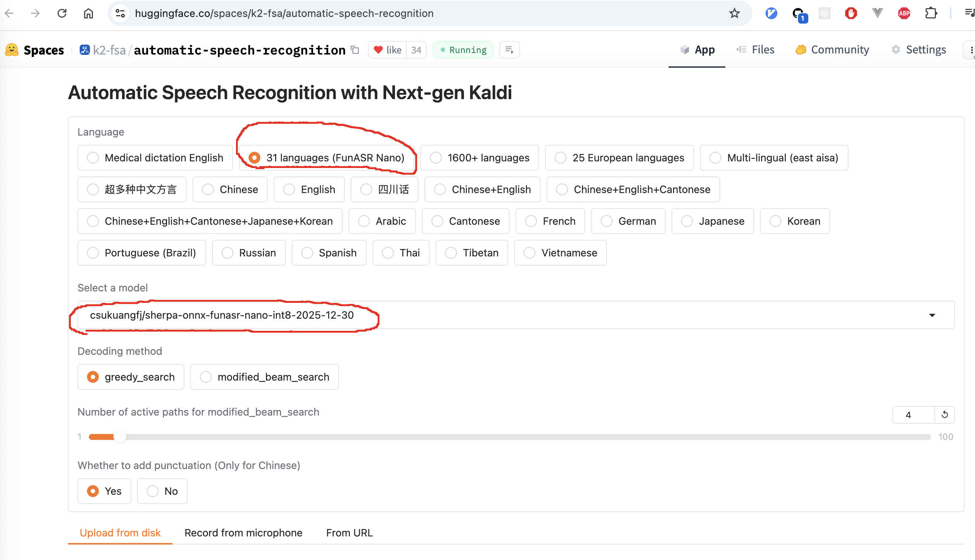View site information in the address bar
This screenshot has width=975, height=560.
click(x=120, y=14)
